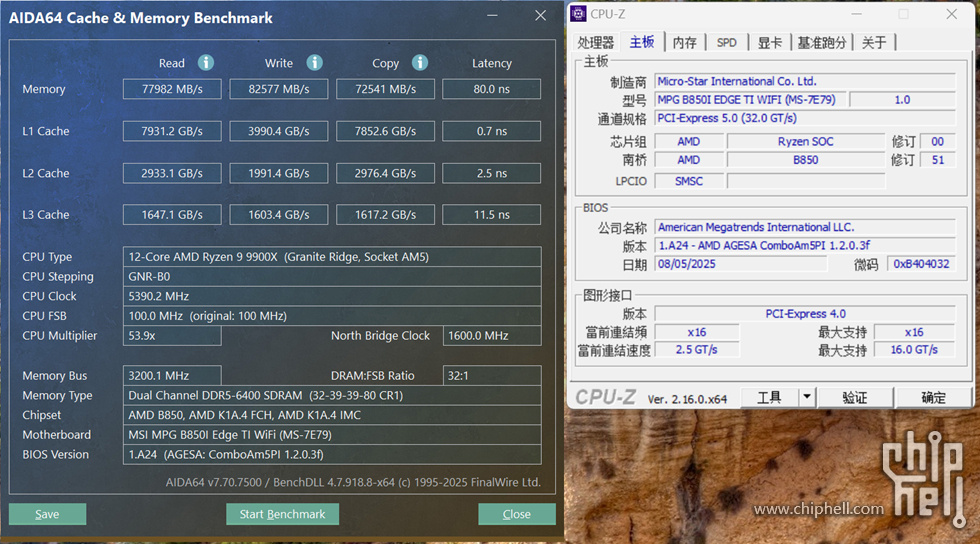Screen dimensions: 980x544
Task: Click the B850 southbridge field in CPU-Z
Action: 806,160
